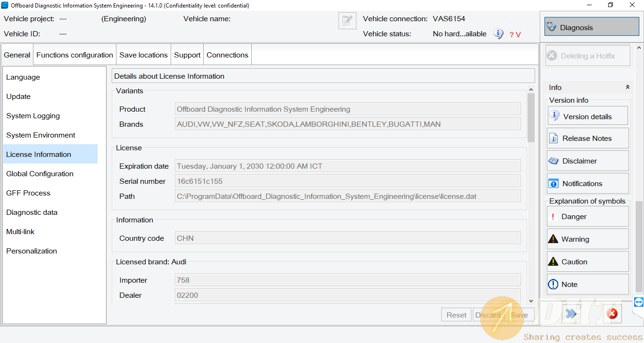Switch to Functions configuration tab

[x=74, y=55]
